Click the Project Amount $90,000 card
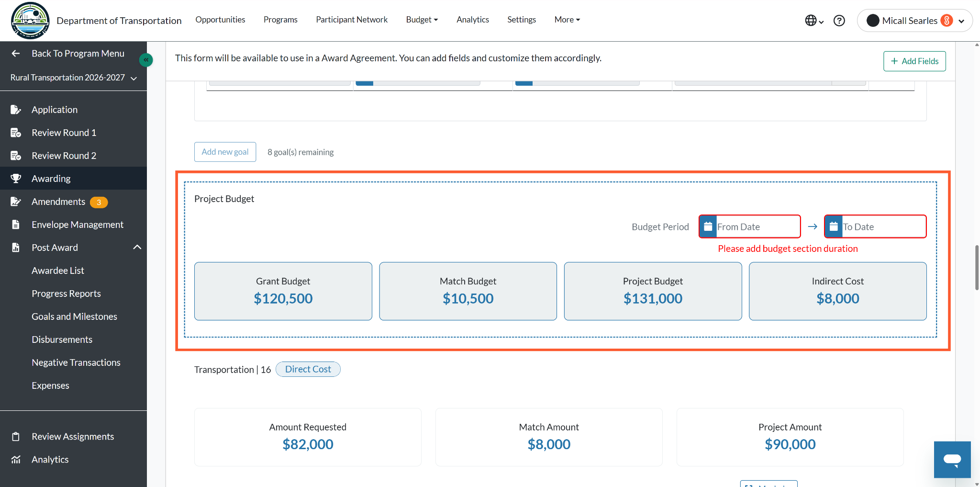The height and width of the screenshot is (487, 980). (790, 437)
